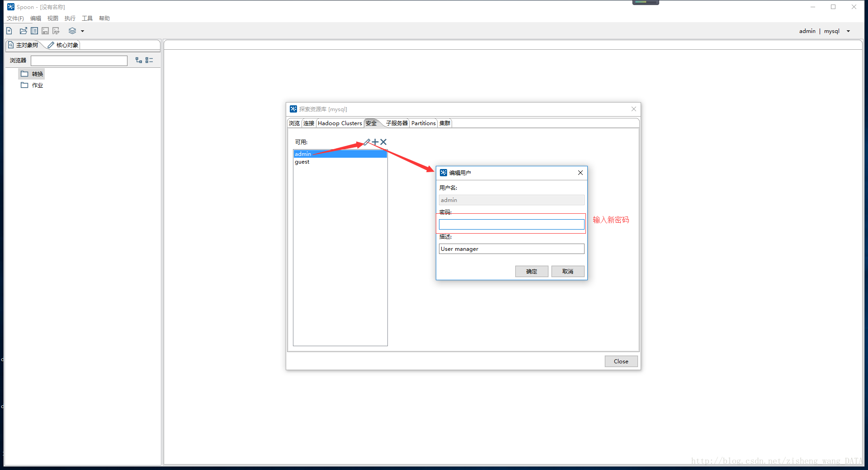Open the 执行 menu
Image resolution: width=868 pixels, height=470 pixels.
tap(70, 19)
